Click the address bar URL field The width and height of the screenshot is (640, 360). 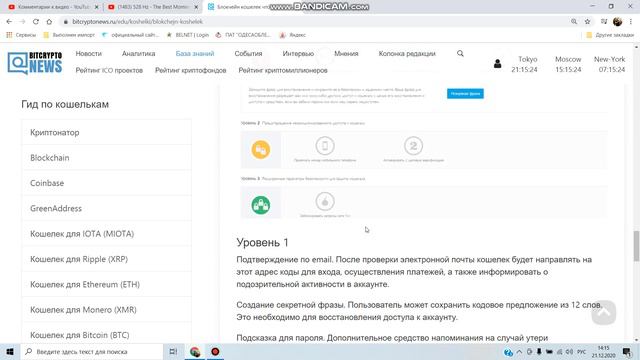314,22
